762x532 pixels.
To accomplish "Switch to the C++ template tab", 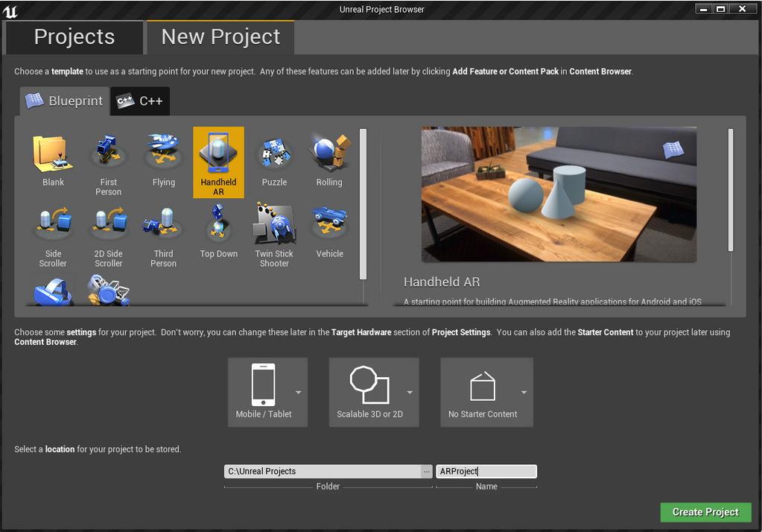I will (x=141, y=101).
